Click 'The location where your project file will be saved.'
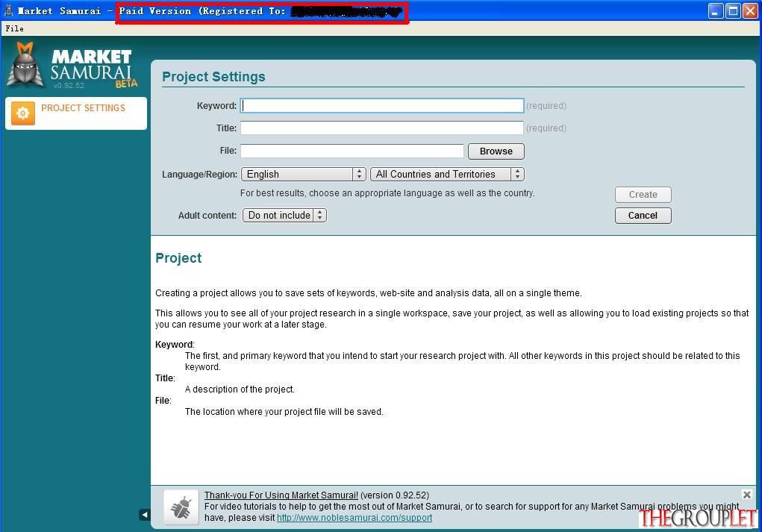This screenshot has width=762, height=532. tap(284, 412)
